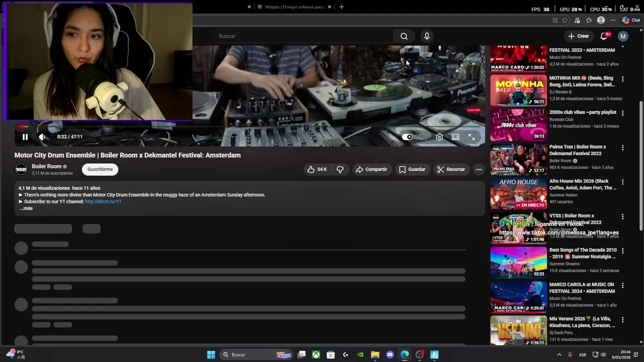Image resolution: width=644 pixels, height=362 pixels.
Task: Open the blrrm.tv/YT link in description
Action: [103, 202]
